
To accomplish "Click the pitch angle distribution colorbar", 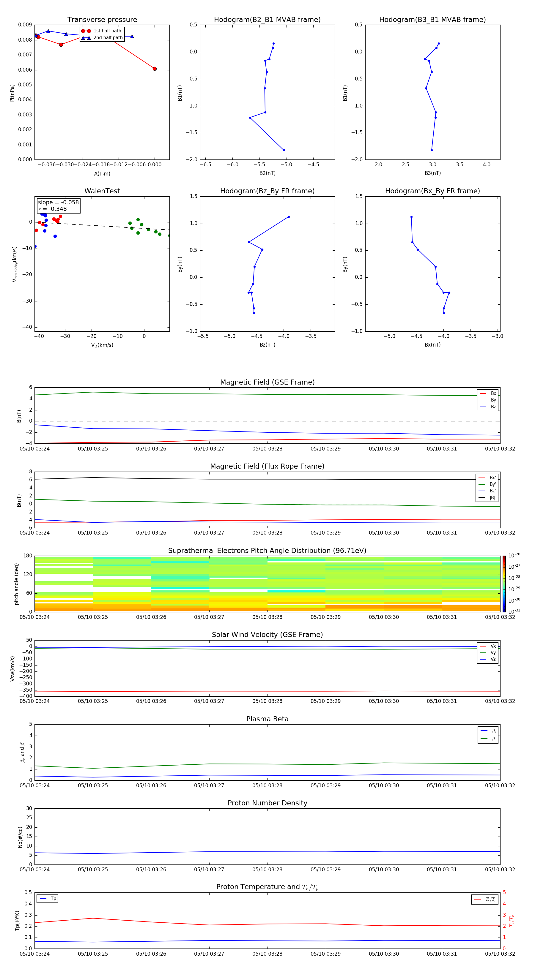I will point(504,584).
